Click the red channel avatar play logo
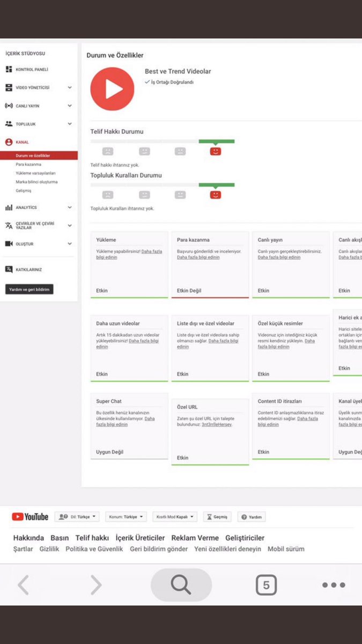The image size is (362, 644). click(112, 89)
